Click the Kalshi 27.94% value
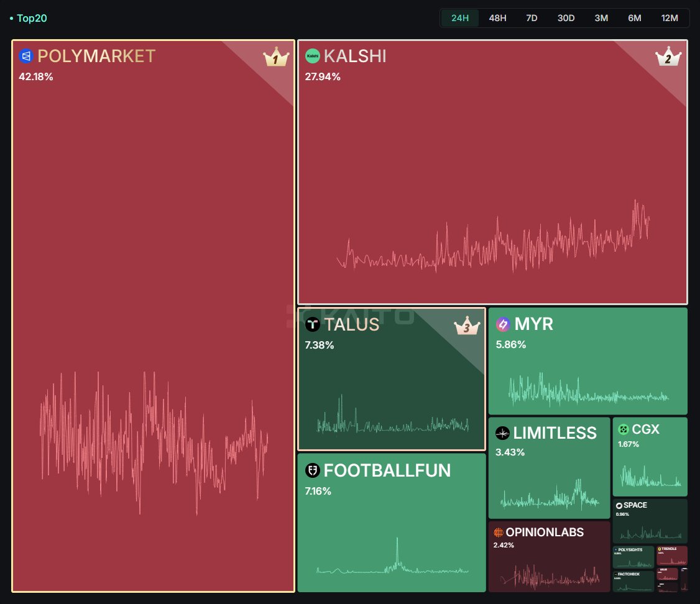The image size is (700, 604). [323, 76]
